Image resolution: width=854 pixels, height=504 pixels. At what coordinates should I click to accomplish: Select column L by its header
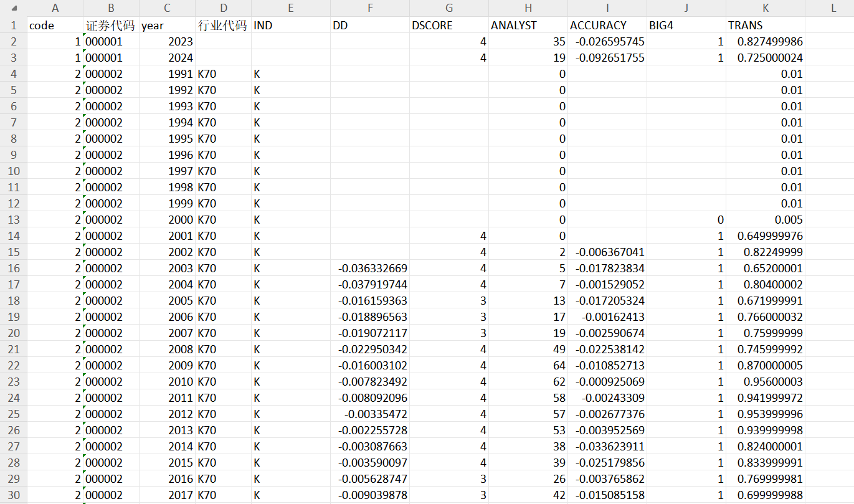(x=830, y=8)
